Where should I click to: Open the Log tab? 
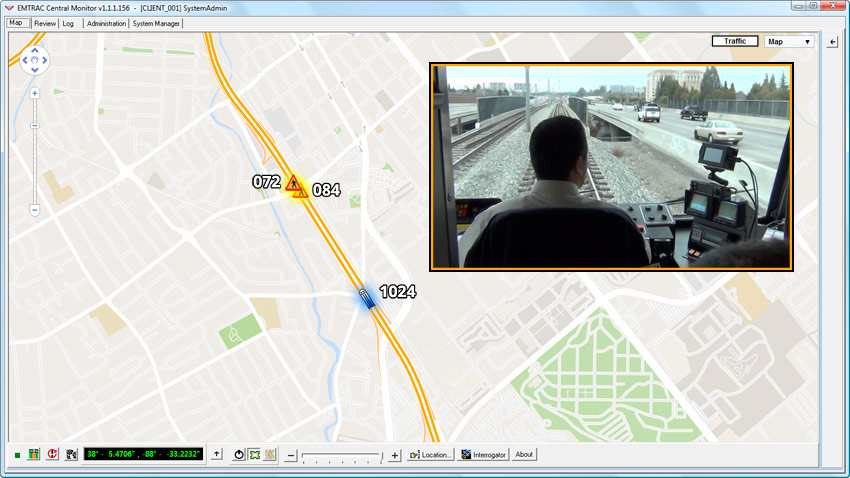68,23
